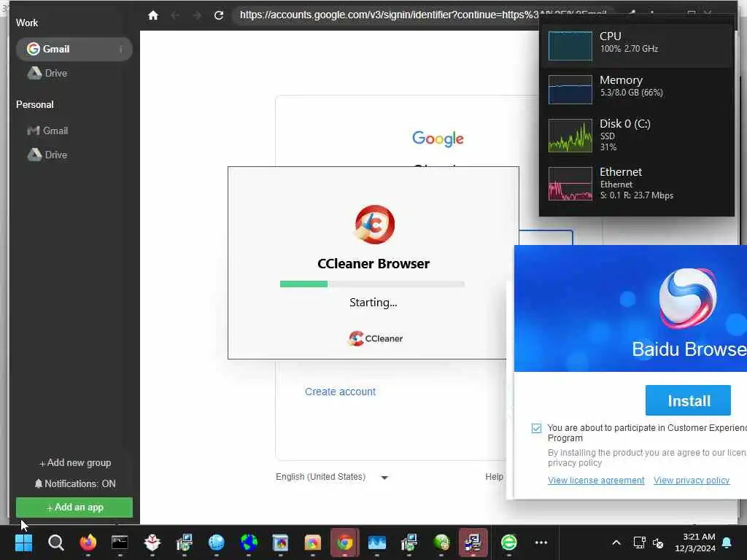Show more taskbar apps with the ellipsis
Image resolution: width=747 pixels, height=560 pixels.
(541, 542)
